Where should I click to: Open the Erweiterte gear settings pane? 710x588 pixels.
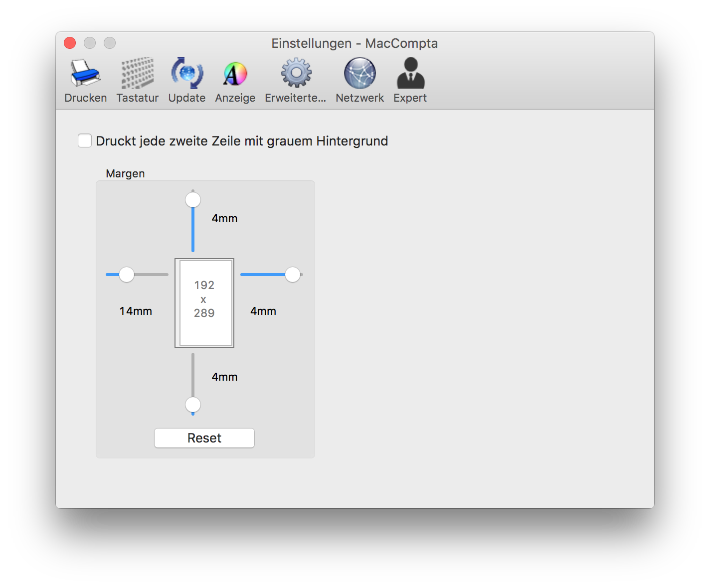[296, 81]
